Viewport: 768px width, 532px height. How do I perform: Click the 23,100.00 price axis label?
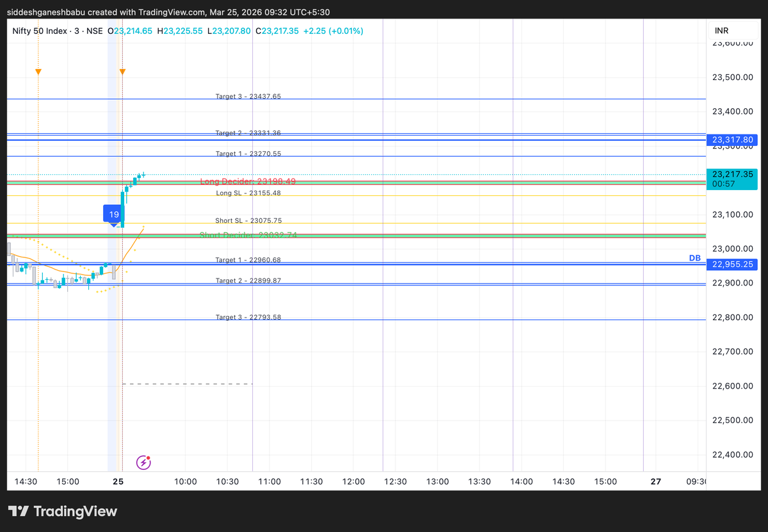(x=732, y=214)
